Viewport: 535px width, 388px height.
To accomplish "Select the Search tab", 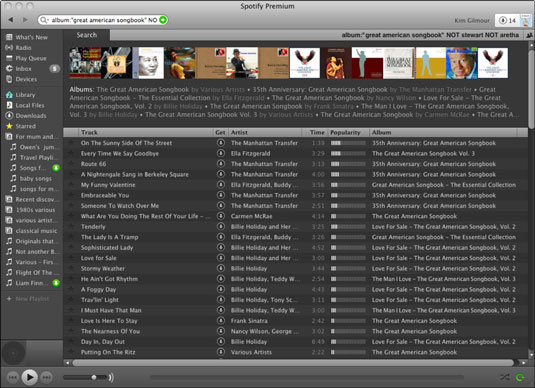I will (x=87, y=35).
